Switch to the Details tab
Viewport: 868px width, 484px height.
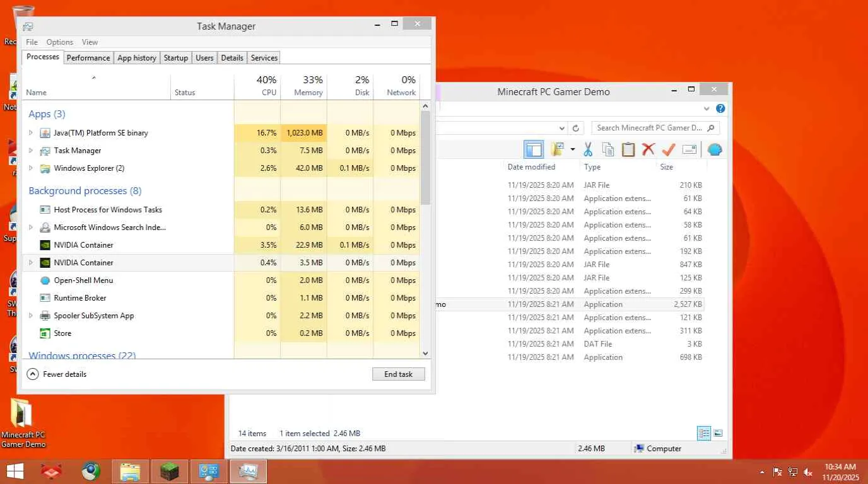point(232,58)
